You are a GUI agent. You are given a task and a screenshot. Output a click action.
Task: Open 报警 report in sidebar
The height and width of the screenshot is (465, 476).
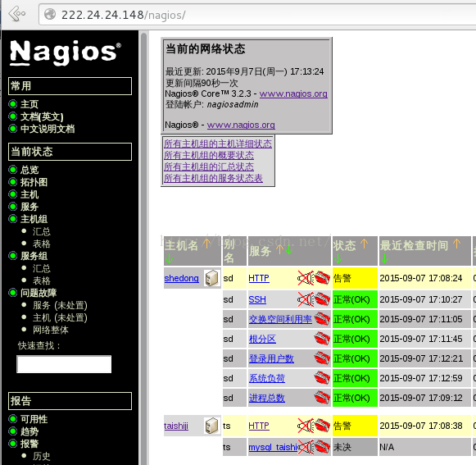tap(29, 444)
